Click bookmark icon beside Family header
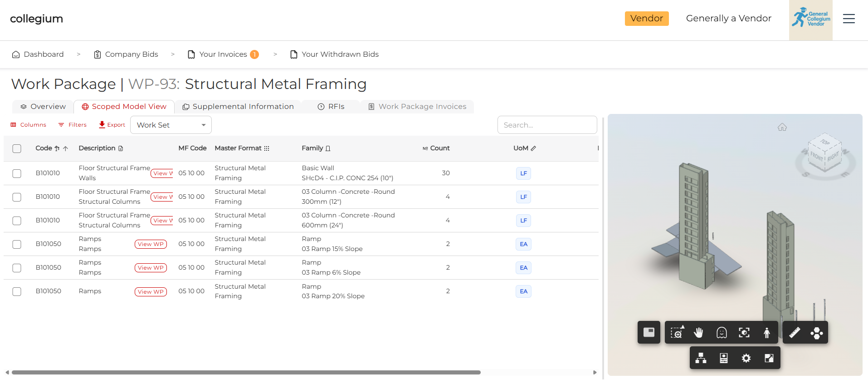Image resolution: width=868 pixels, height=384 pixels. (x=328, y=148)
